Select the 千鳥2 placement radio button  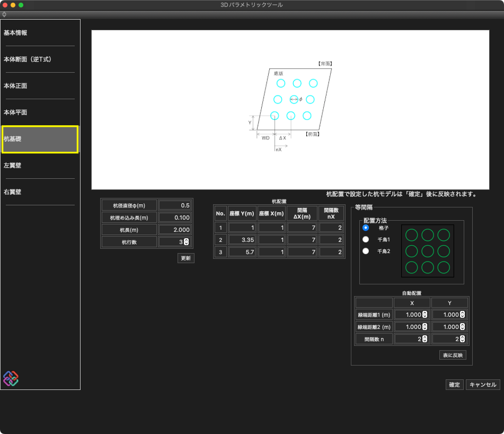coord(366,251)
